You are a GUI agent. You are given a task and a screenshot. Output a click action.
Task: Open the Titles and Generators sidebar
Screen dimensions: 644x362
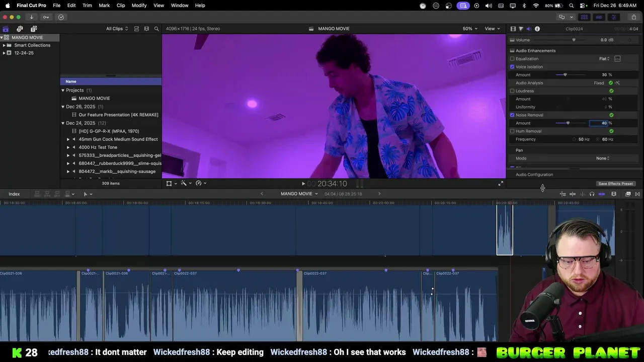(34, 29)
